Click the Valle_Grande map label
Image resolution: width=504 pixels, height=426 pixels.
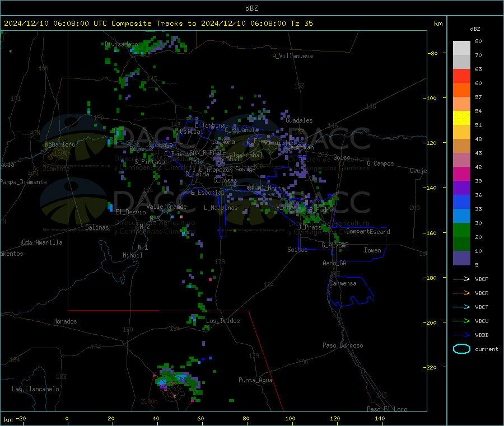point(166,207)
